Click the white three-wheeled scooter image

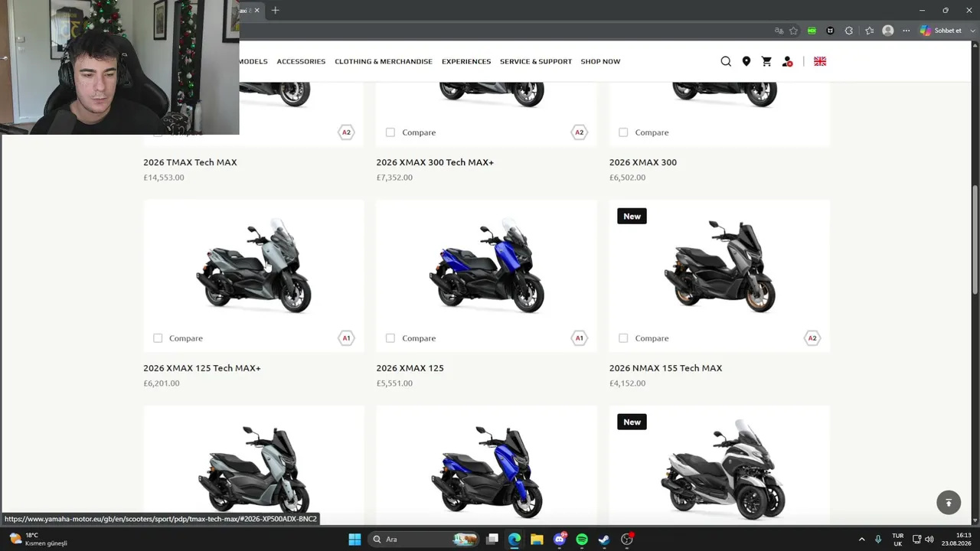coord(723,469)
